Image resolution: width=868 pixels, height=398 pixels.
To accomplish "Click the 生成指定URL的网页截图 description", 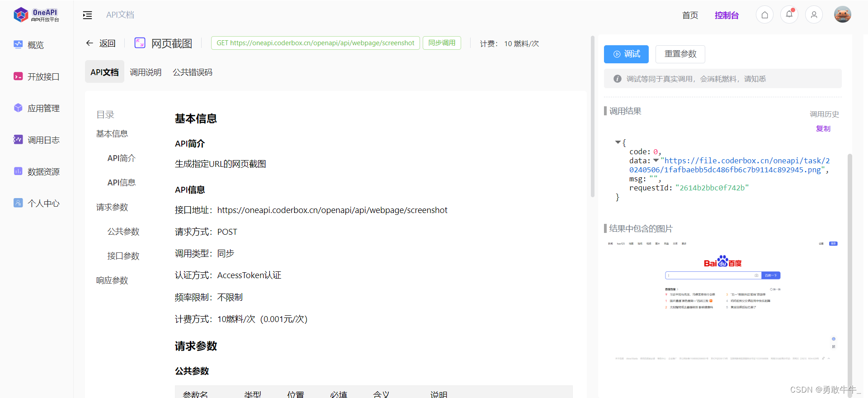I will pyautogui.click(x=221, y=164).
